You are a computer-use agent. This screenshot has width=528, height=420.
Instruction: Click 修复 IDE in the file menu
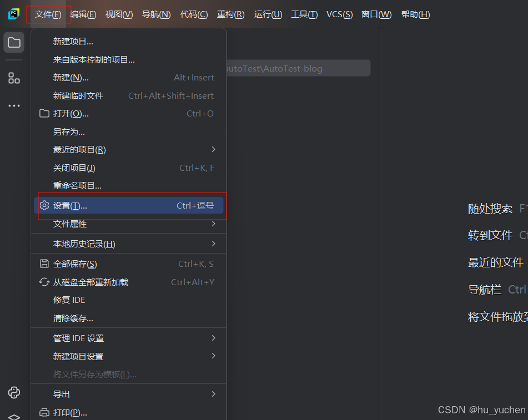click(69, 300)
